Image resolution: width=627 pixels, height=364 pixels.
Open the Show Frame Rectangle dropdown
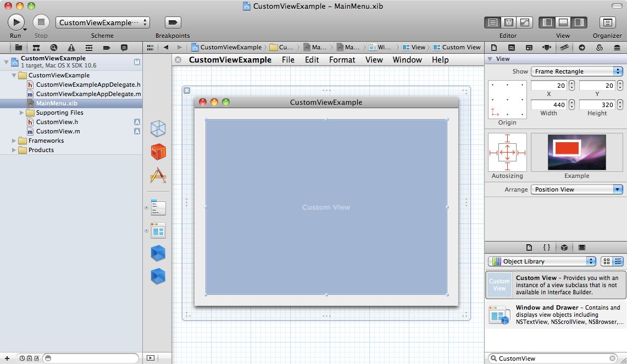pos(576,71)
